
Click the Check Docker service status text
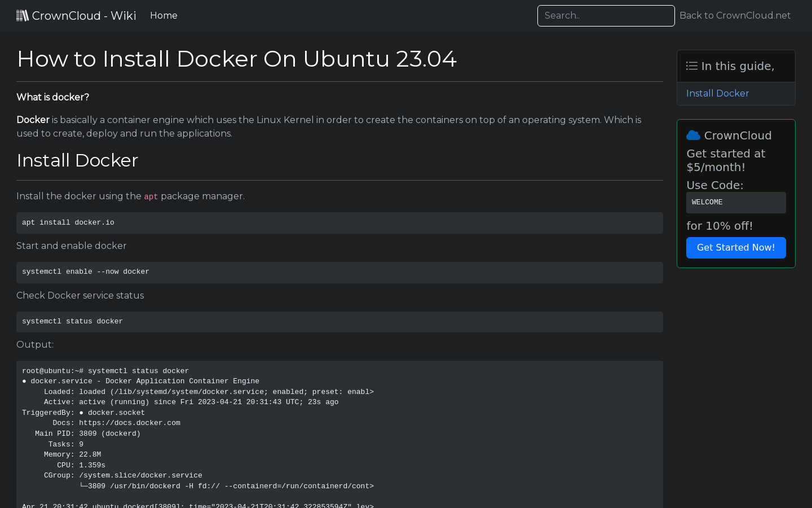(80, 296)
